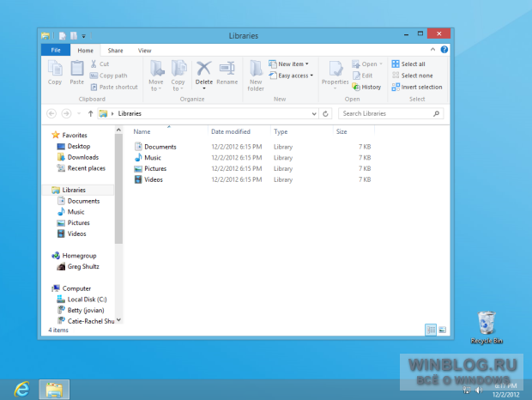Viewport: 532px width, 400px height.
Task: Expand the Delete options arrow
Action: pos(204,88)
